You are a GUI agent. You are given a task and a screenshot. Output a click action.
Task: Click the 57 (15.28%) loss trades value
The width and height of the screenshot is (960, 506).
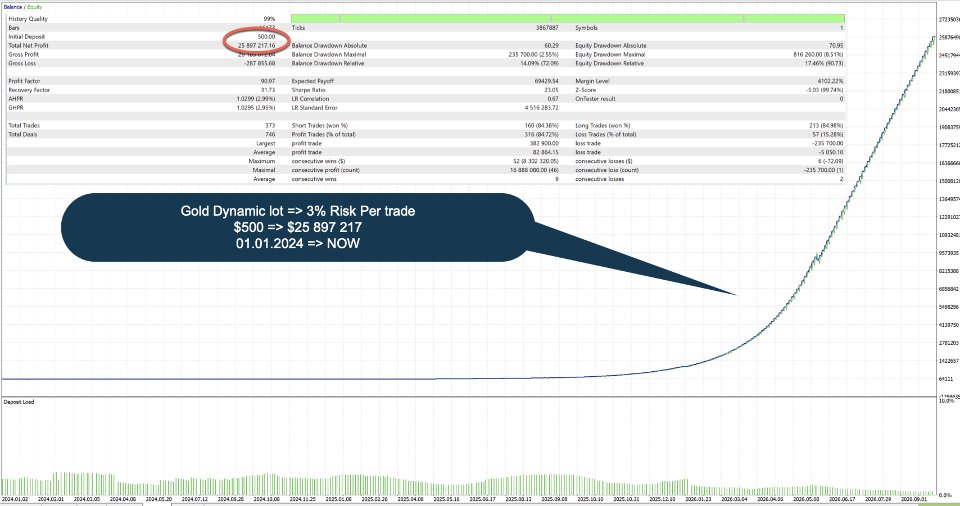click(828, 134)
